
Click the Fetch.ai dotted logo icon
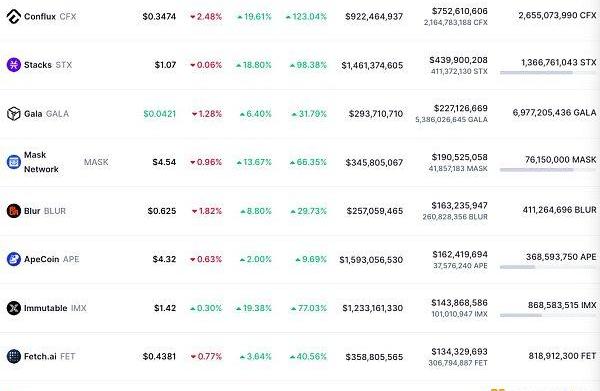(14, 356)
